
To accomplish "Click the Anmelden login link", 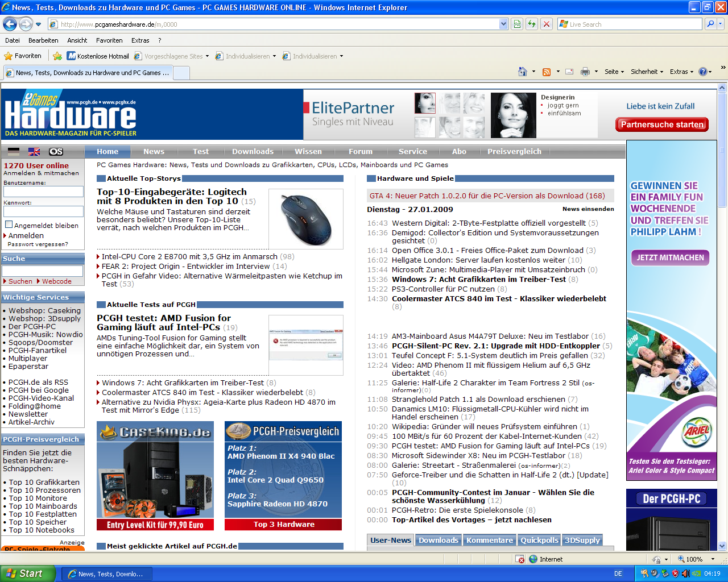I will (26, 235).
